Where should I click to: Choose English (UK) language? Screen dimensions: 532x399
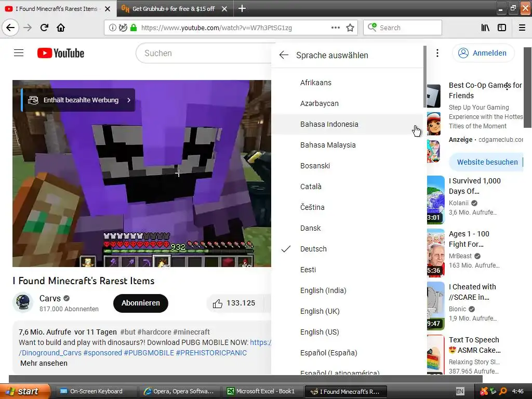(347, 311)
